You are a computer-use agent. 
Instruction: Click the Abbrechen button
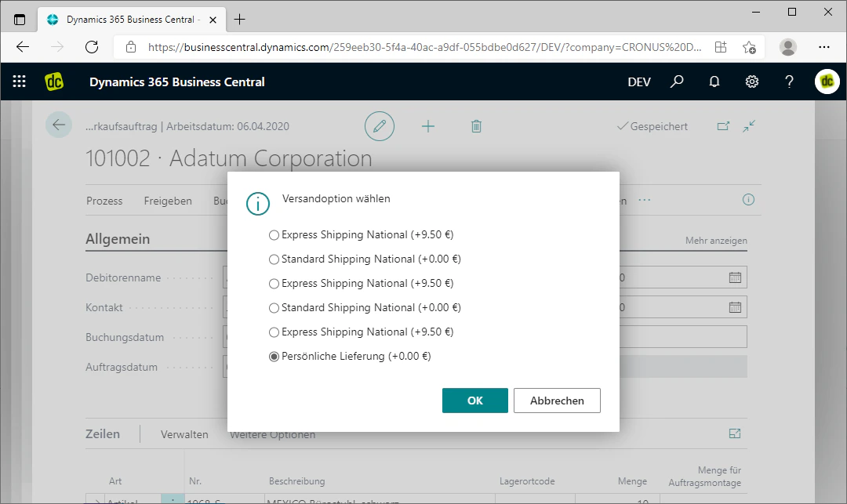557,401
